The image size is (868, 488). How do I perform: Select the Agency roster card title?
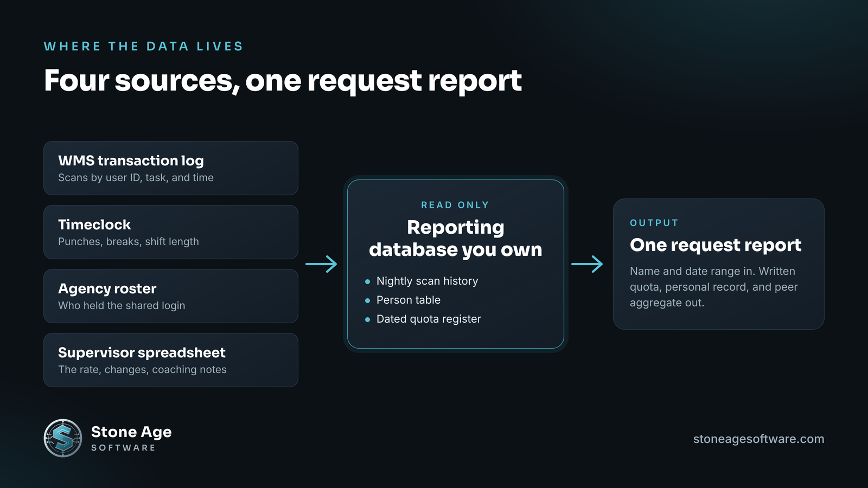(107, 288)
